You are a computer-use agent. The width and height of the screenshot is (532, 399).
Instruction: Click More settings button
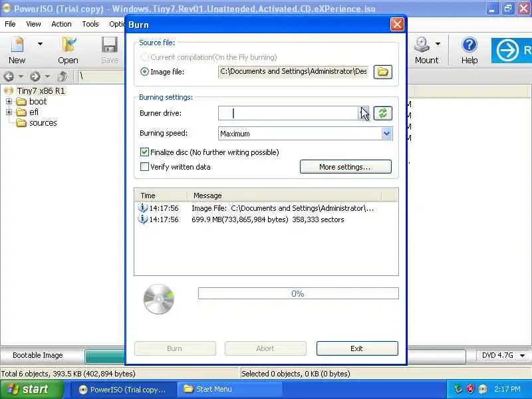coord(345,167)
